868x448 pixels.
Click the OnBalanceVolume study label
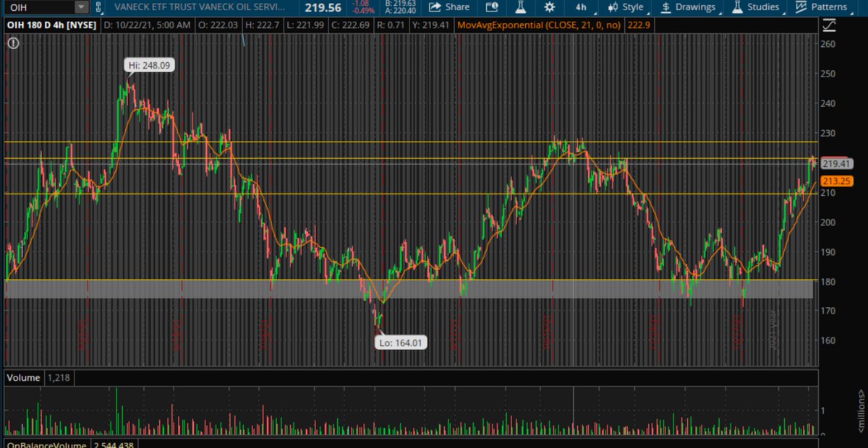pos(47,446)
